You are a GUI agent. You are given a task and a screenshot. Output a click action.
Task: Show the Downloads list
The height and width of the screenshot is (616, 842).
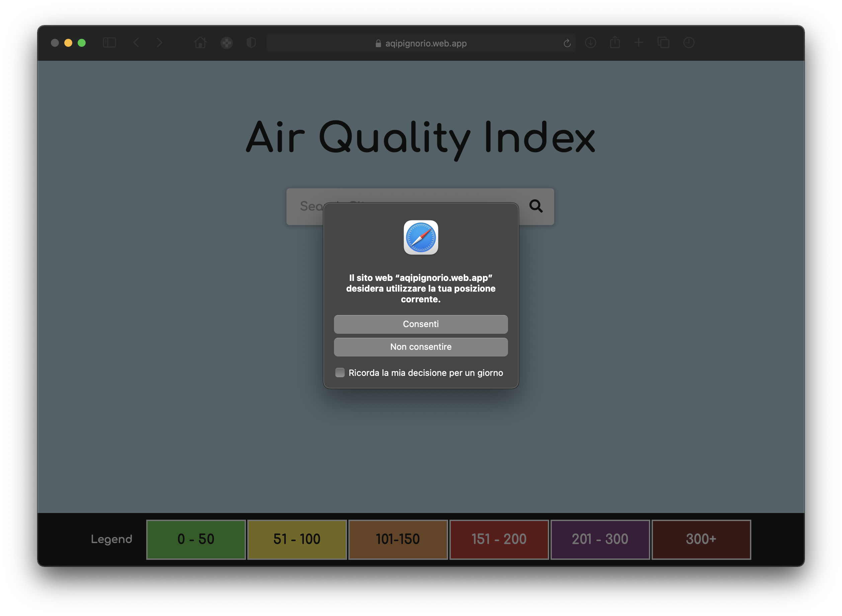click(591, 43)
